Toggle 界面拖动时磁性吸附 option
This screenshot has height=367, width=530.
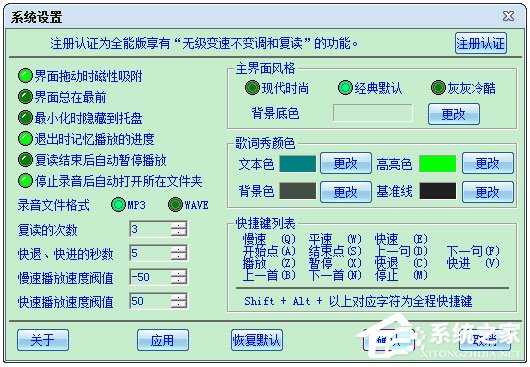(x=80, y=76)
